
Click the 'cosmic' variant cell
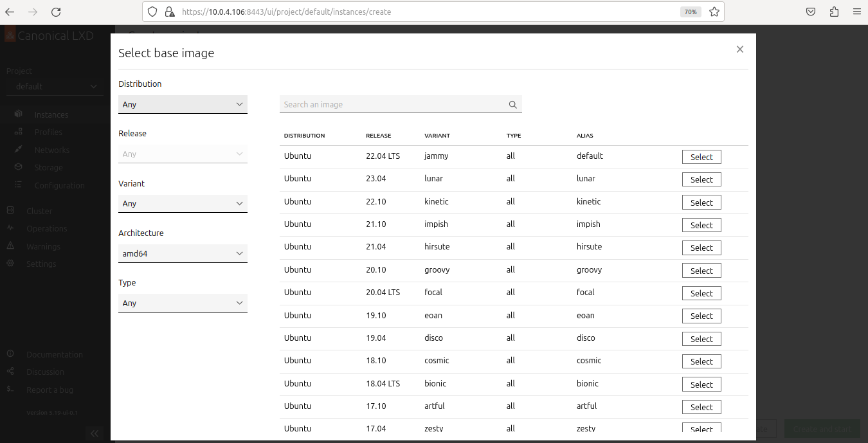[x=437, y=361]
